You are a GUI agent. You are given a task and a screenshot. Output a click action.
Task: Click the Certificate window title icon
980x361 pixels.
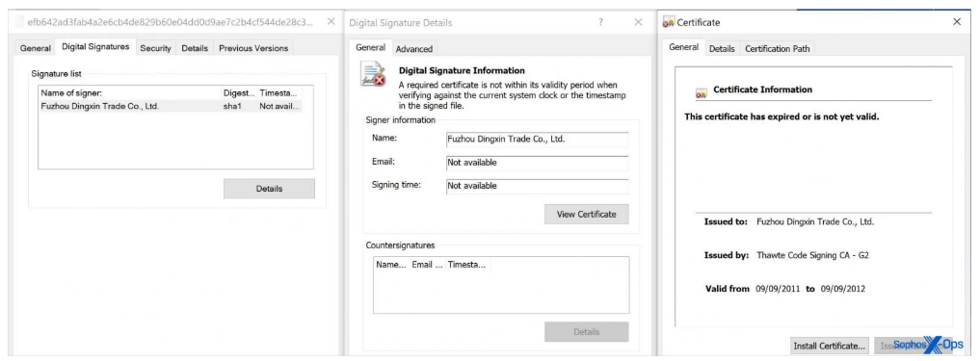point(668,22)
